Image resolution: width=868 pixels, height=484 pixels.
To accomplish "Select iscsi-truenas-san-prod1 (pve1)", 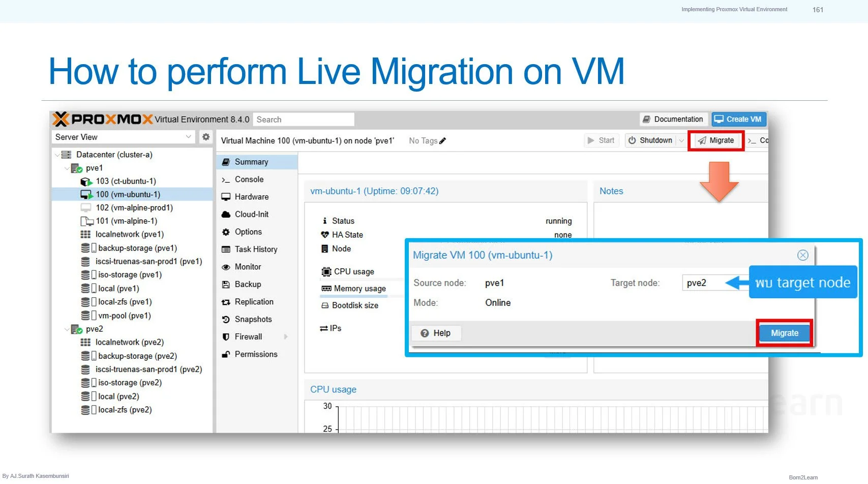I will tap(148, 261).
